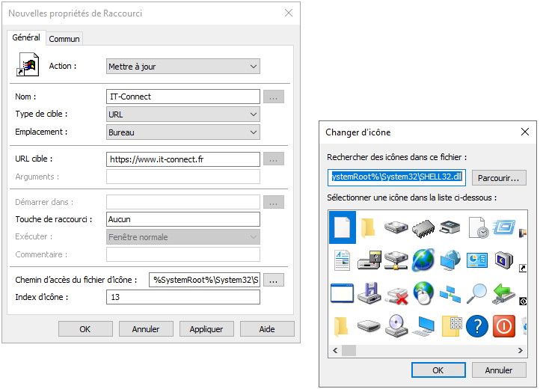Choose the CD on drive icon
This screenshot has height=392, width=540.
click(396, 326)
